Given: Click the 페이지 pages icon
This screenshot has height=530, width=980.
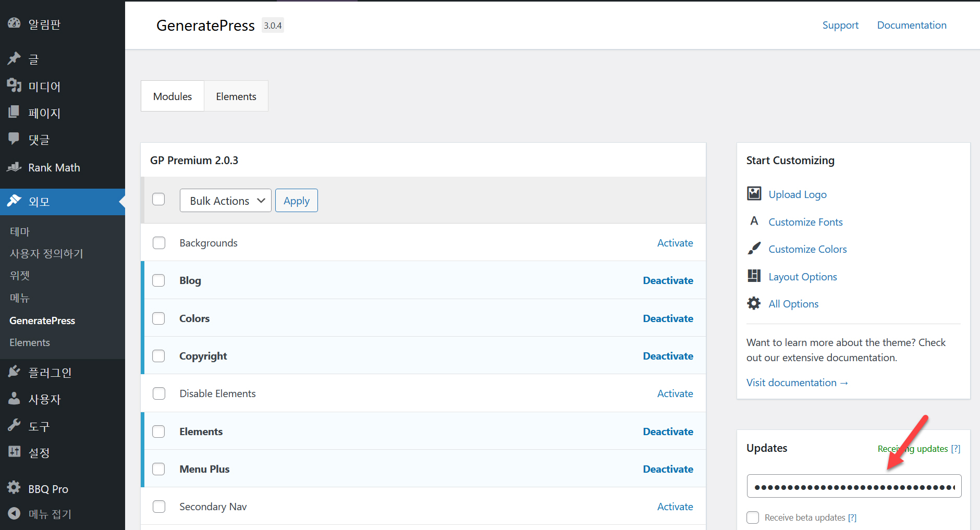Looking at the screenshot, I should click(x=14, y=112).
